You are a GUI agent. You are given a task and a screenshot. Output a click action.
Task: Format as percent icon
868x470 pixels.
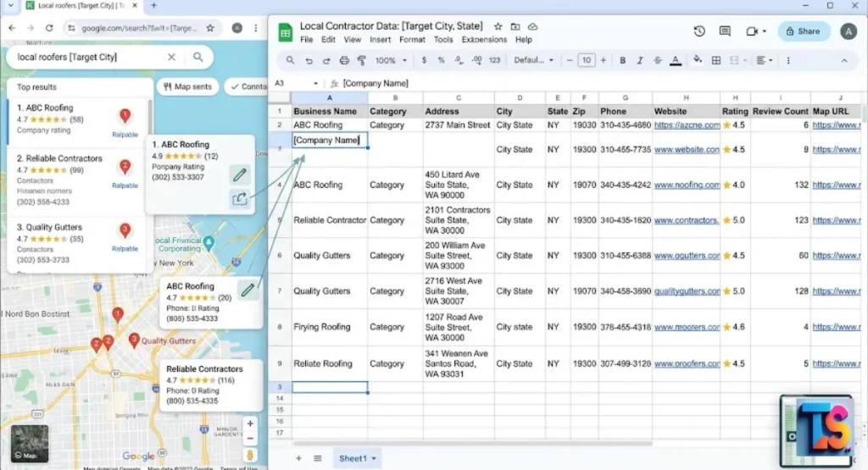point(441,60)
